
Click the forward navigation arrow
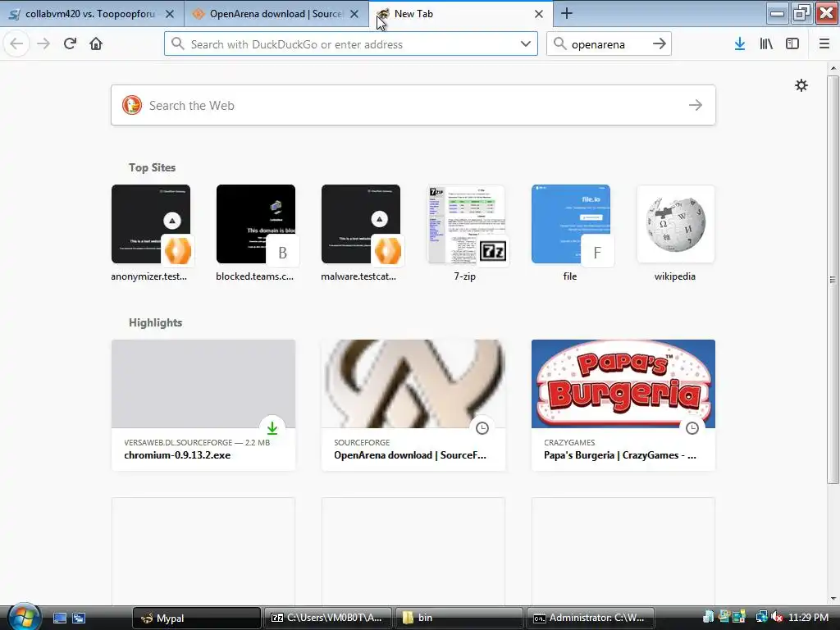43,44
